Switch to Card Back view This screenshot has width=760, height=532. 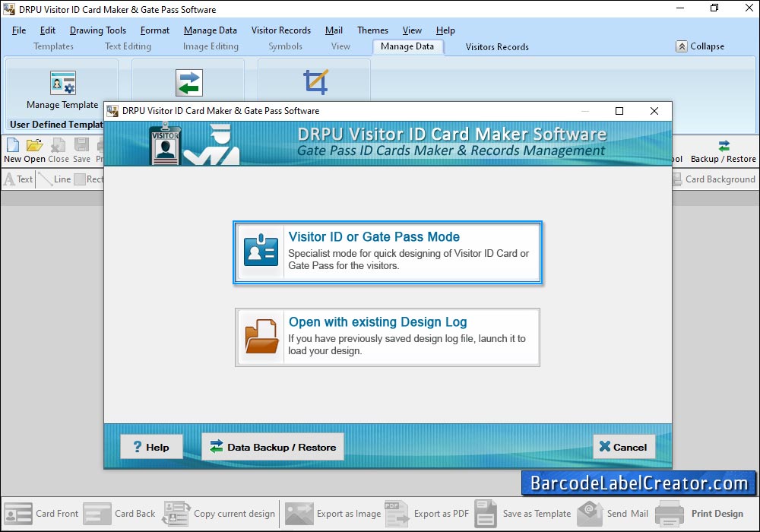point(119,514)
